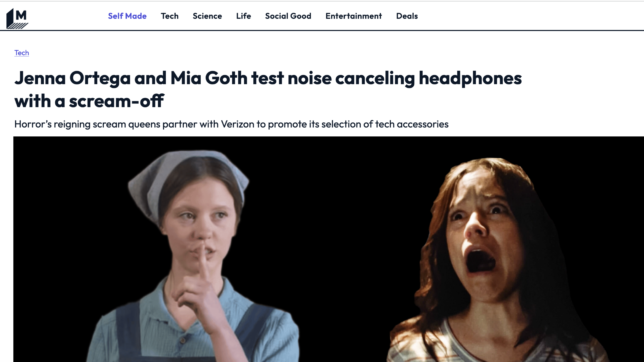
Task: Click the black area between the two figures
Action: (x=345, y=237)
